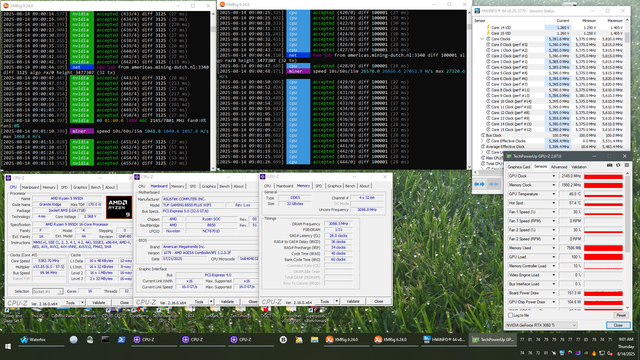This screenshot has height=360, width=640.
Task: Select Graphics tab in Memory CPU-Z window
Action: (334, 186)
